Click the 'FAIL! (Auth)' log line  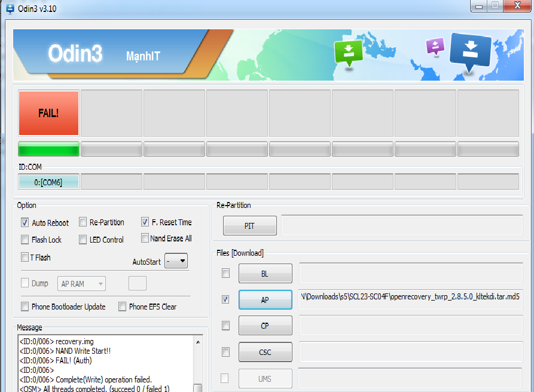click(x=56, y=360)
